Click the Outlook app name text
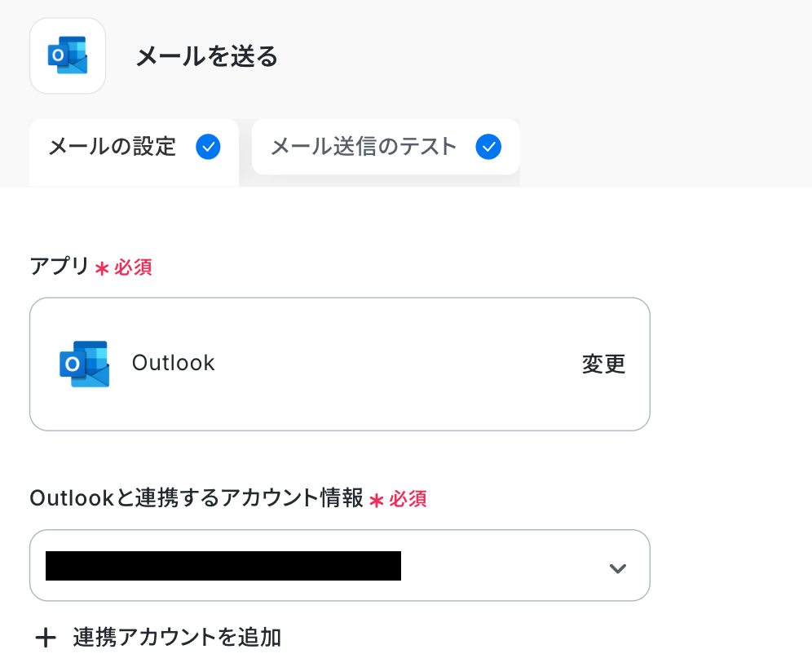Image resolution: width=812 pixels, height=667 pixels. coord(174,363)
